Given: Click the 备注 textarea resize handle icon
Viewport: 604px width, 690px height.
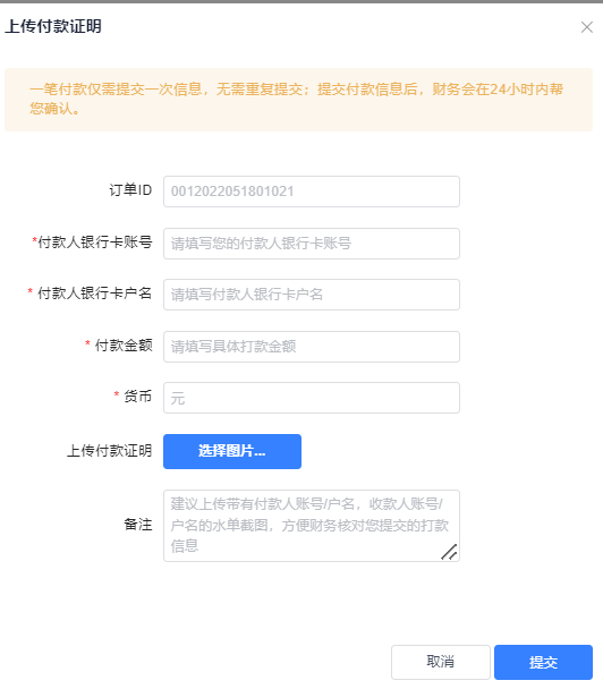Looking at the screenshot, I should (449, 552).
